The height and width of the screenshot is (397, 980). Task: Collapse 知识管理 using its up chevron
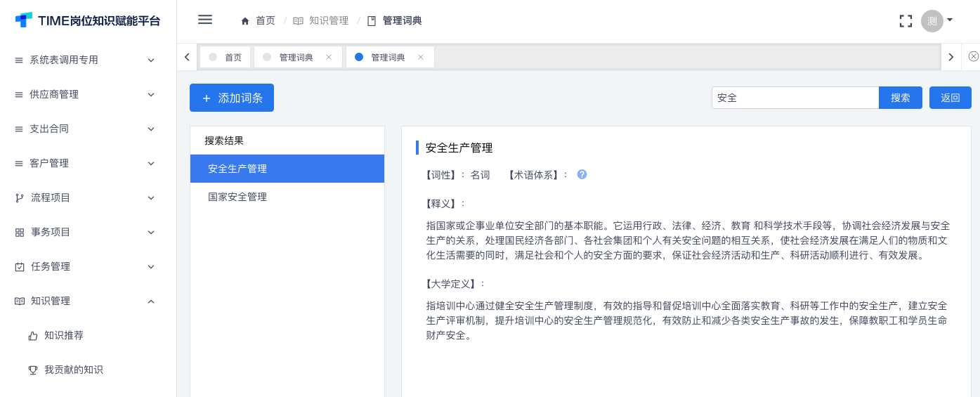(151, 301)
